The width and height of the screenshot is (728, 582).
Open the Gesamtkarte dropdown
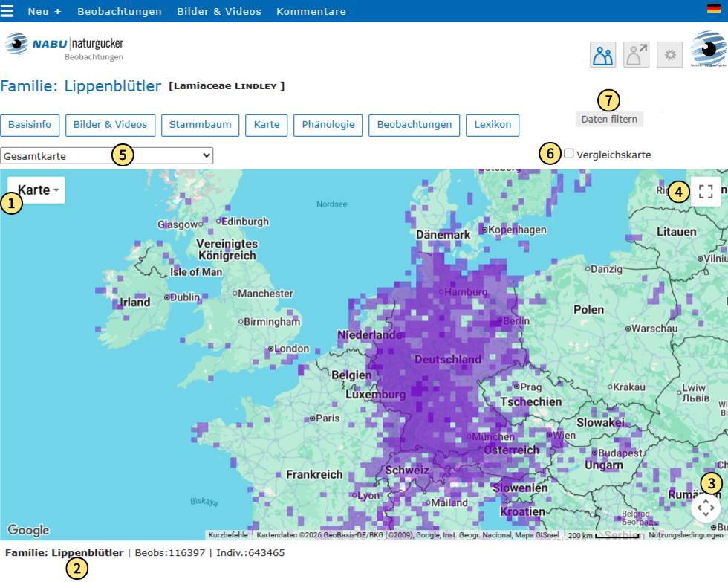point(107,155)
